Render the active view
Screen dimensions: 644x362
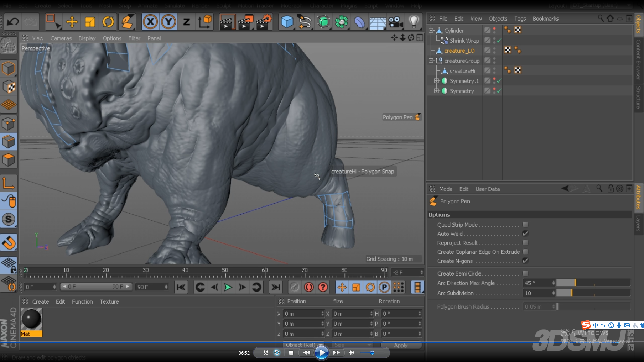click(x=227, y=22)
